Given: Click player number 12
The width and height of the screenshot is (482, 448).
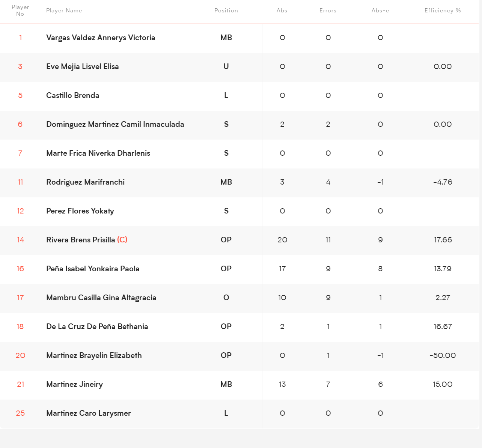Looking at the screenshot, I should tap(20, 211).
